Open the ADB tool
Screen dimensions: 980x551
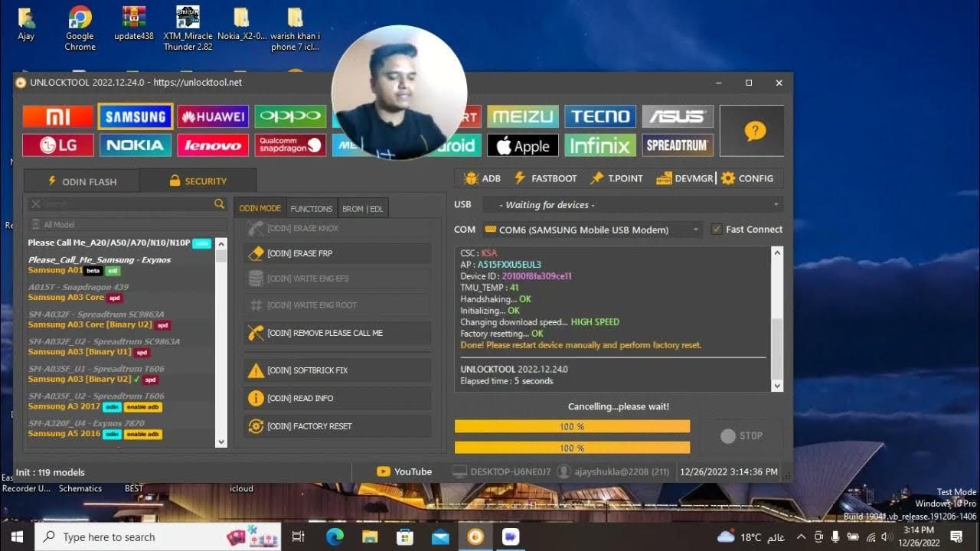482,178
